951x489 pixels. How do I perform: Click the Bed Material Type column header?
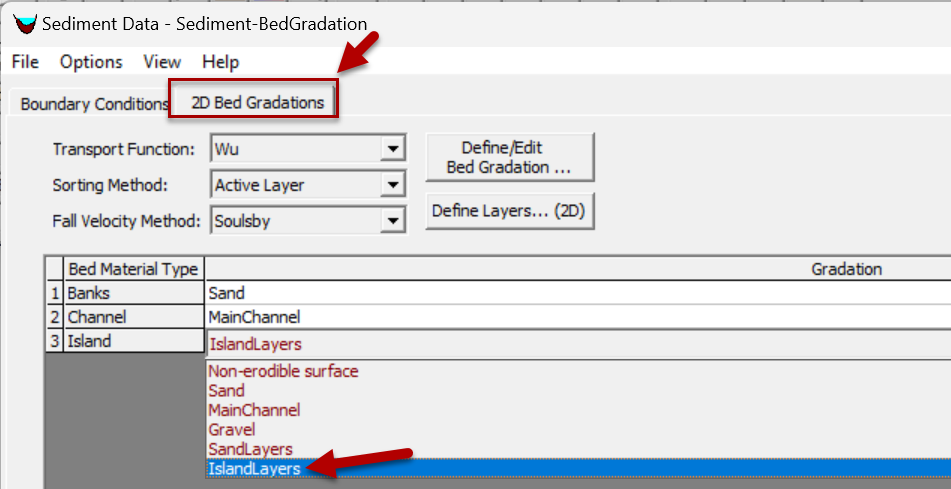[x=133, y=269]
